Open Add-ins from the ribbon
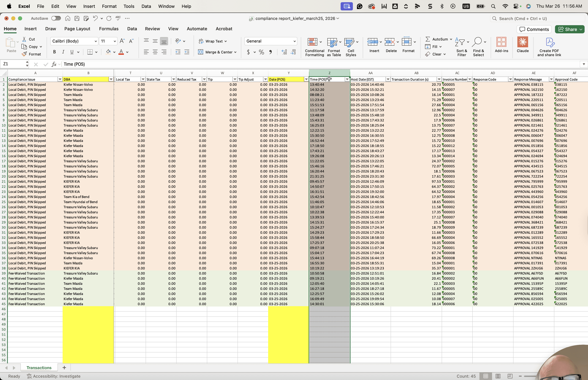Viewport: 588px width, 380px height. [x=501, y=45]
